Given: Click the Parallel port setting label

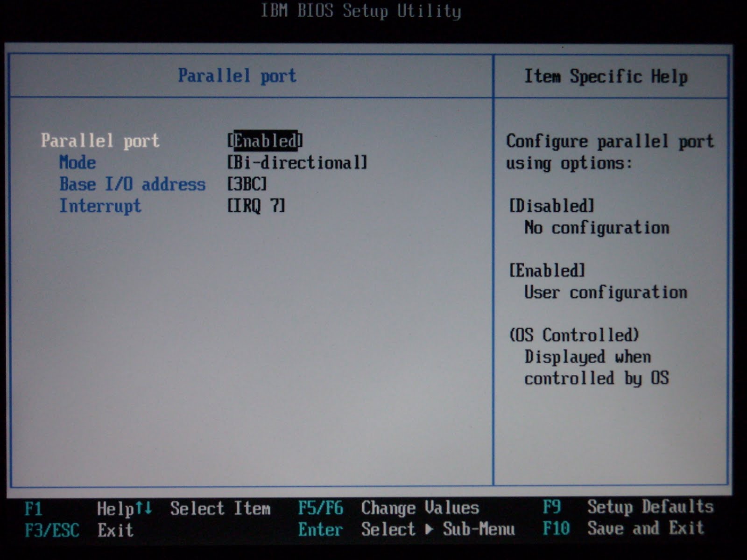Looking at the screenshot, I should click(100, 141).
